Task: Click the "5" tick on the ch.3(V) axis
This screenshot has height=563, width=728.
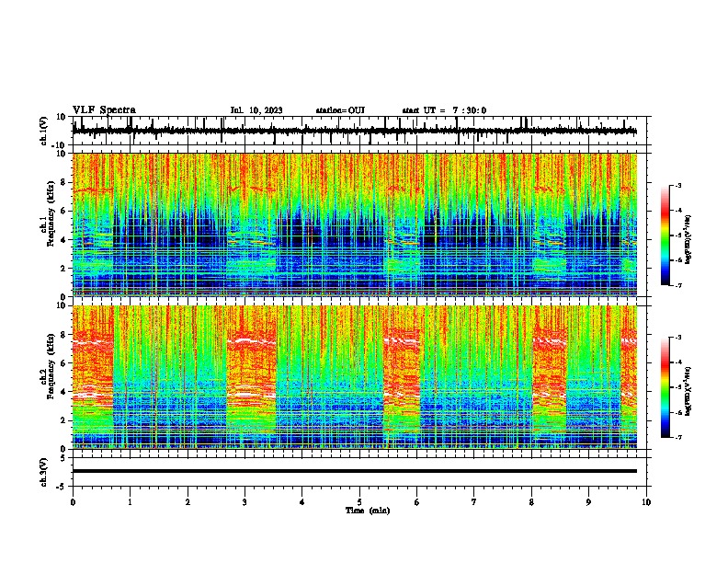Action: click(63, 458)
